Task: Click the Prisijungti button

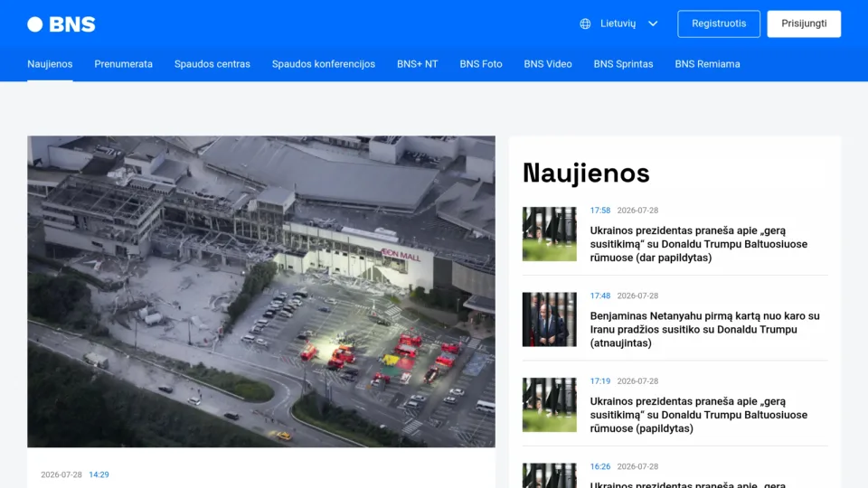Action: 804,23
